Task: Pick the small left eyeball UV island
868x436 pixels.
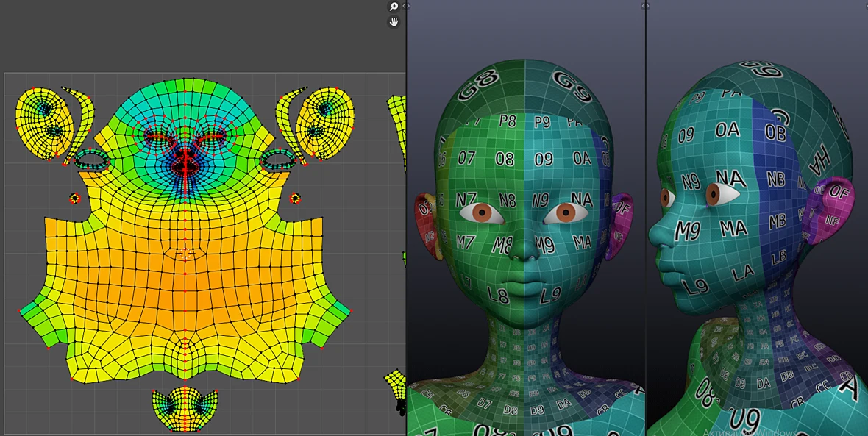Action: [75, 198]
